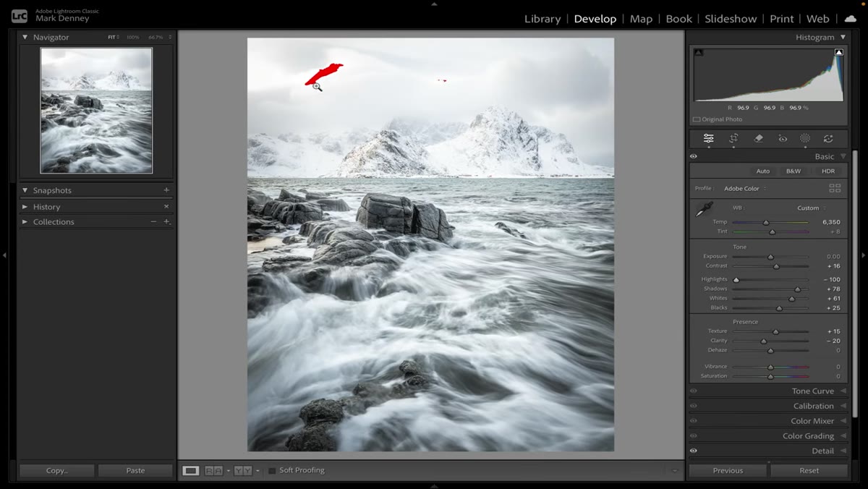Select the Edit sliders tool icon
This screenshot has width=868, height=489.
pos(709,138)
